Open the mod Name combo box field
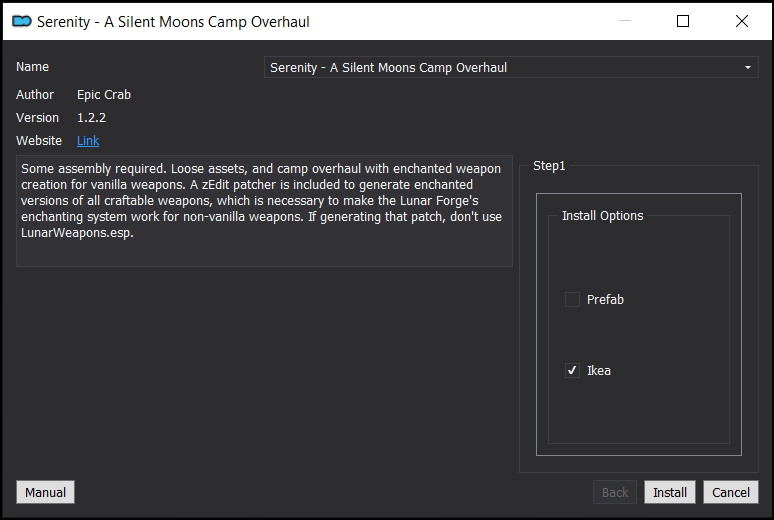774x520 pixels. (511, 67)
